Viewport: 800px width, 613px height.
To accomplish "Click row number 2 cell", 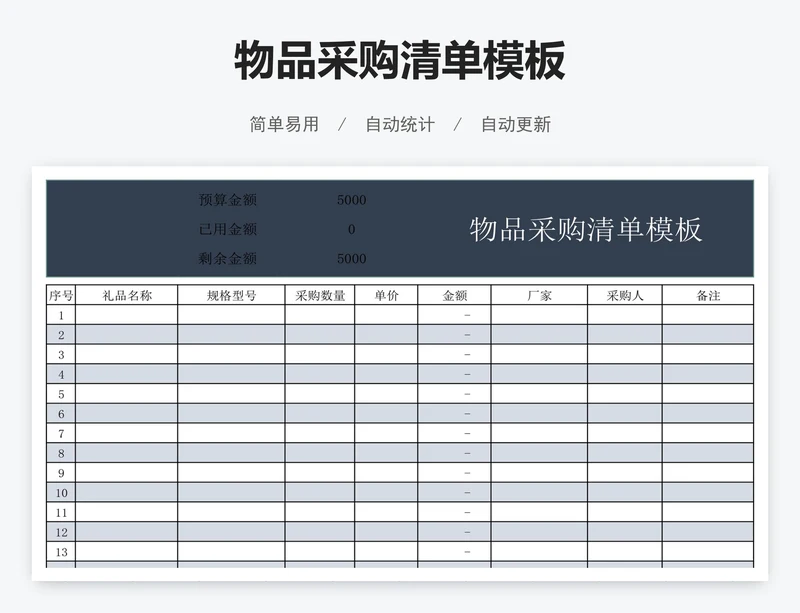I will pos(61,335).
